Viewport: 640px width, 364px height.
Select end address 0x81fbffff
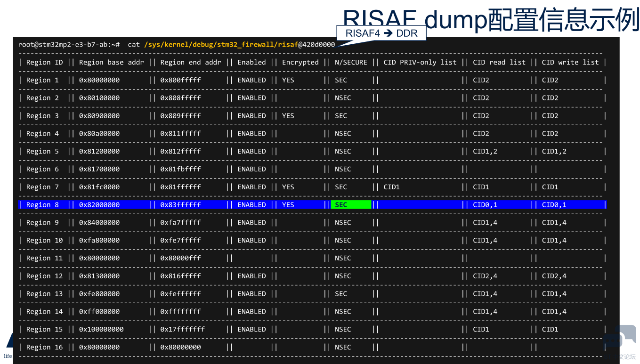(x=181, y=169)
